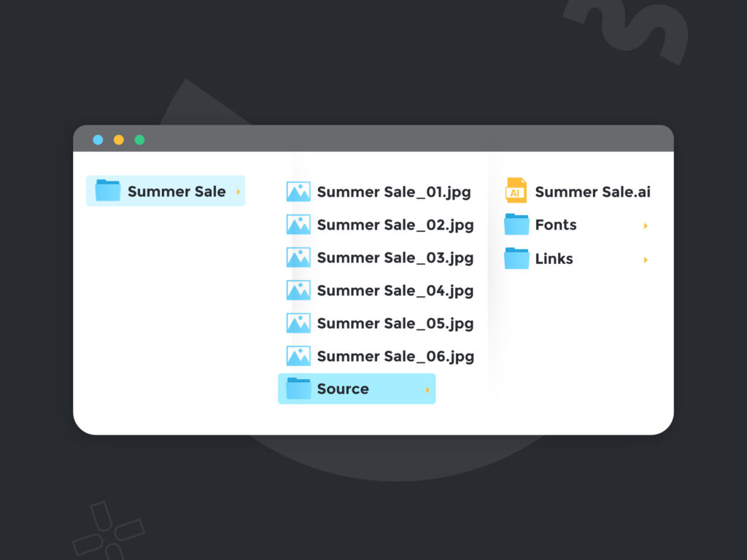747x560 pixels.
Task: Select the Summer Sale.ai file name
Action: (x=592, y=192)
